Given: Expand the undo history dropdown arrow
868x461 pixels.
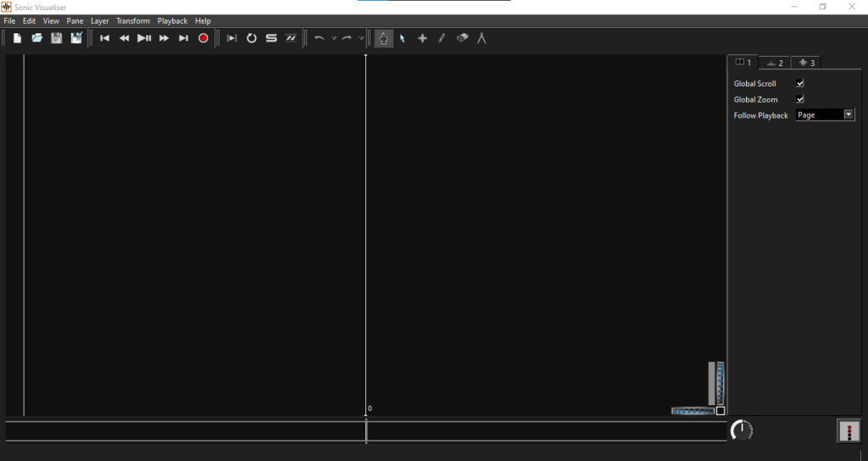Looking at the screenshot, I should [334, 38].
